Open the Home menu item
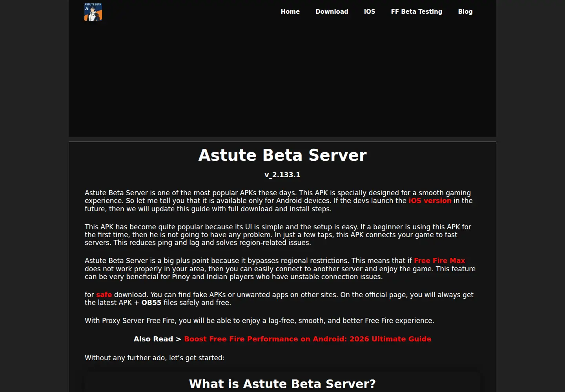Viewport: 565px width, 392px height. tap(290, 12)
